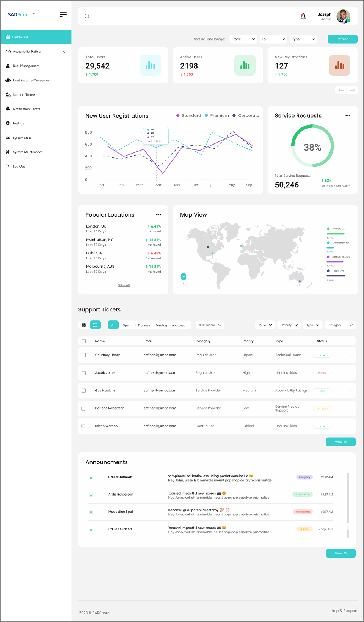Toggle the hamburger sidebar menu icon
Screen dimensions: 364x622
[63, 14]
